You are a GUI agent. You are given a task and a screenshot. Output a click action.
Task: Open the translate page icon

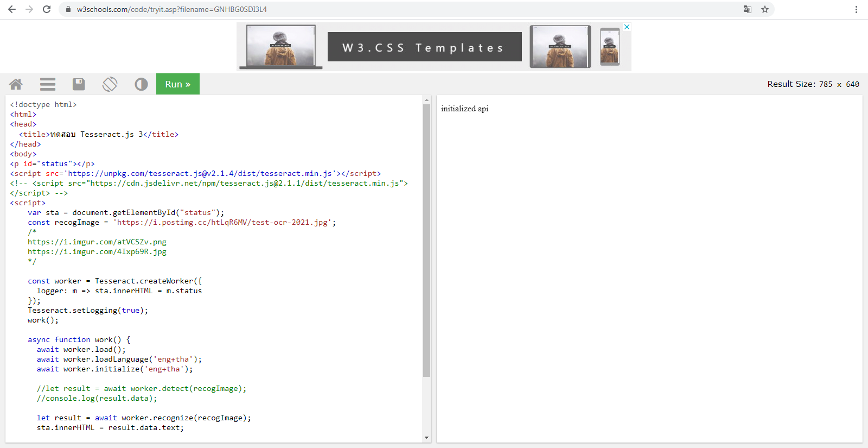pos(748,9)
